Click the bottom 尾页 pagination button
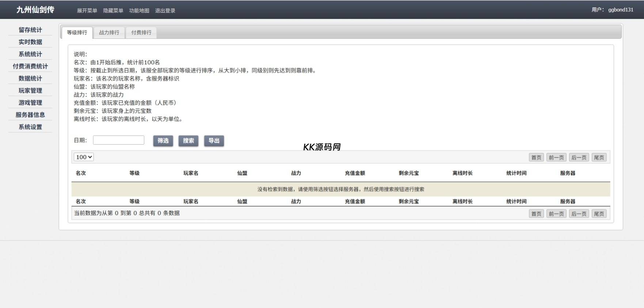Screen dimensions: 644x308 [x=599, y=213]
